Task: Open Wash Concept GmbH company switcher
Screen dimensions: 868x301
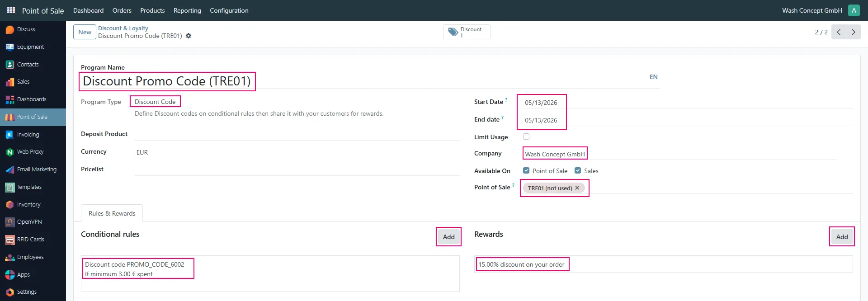Action: click(x=812, y=10)
